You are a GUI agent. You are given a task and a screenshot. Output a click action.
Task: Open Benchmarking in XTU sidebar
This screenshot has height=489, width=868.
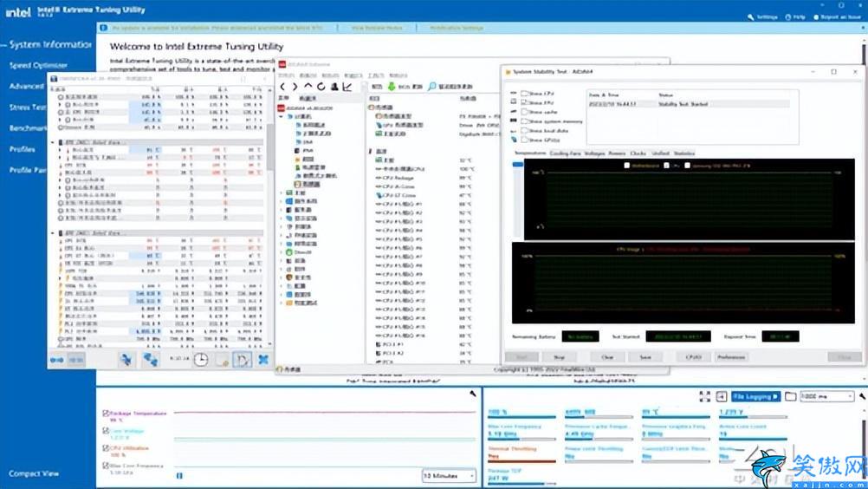[27, 128]
